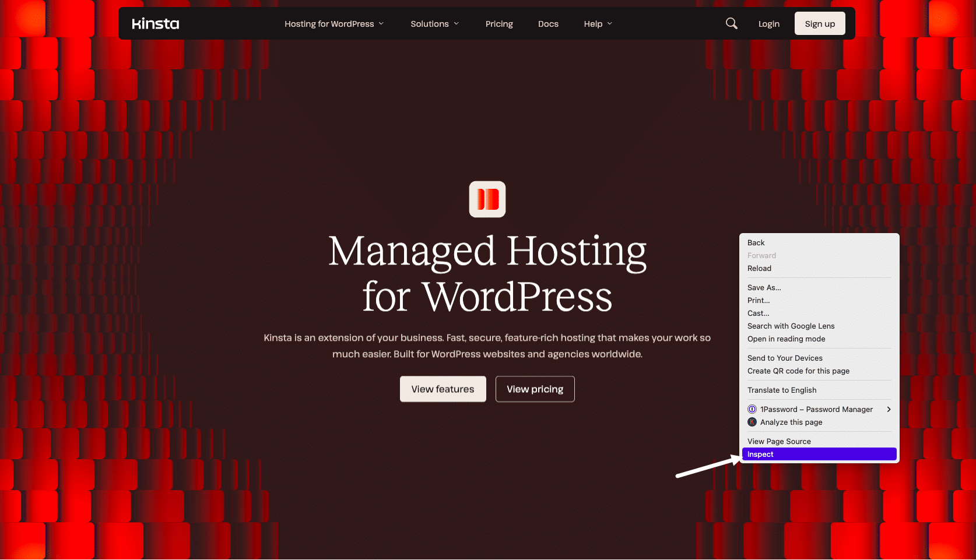Click the Login link
The height and width of the screenshot is (560, 976).
(x=769, y=24)
